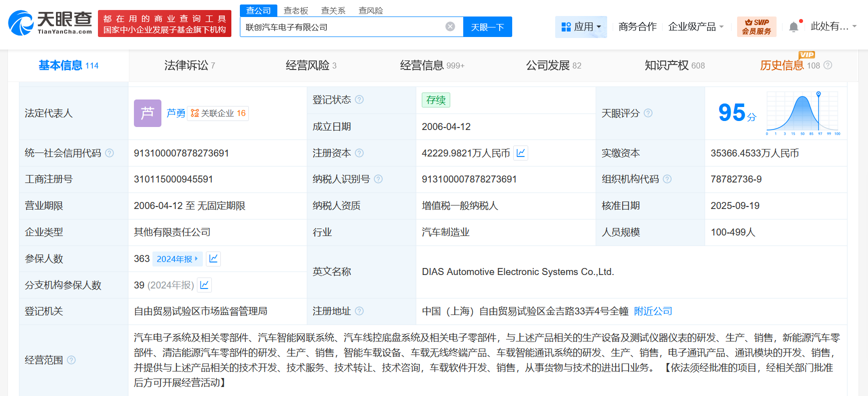
Task: Open the user account dropdown 此处有…
Action: coord(833,26)
